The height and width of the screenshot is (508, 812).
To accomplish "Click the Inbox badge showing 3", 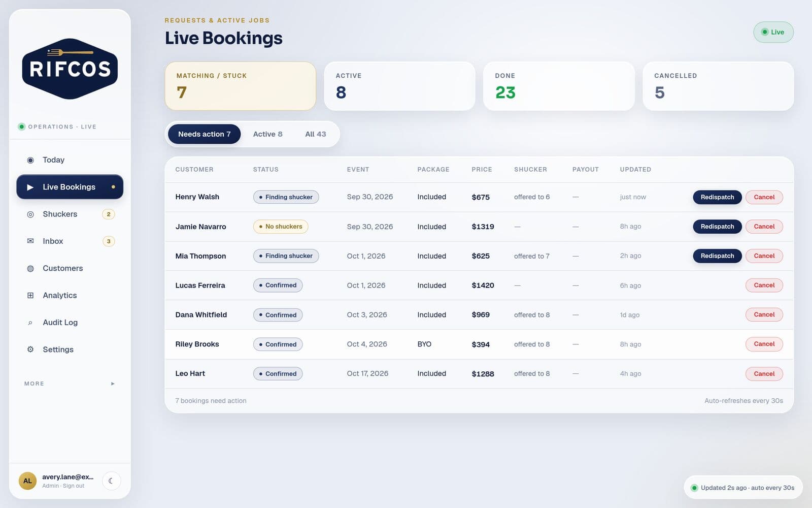I will (x=109, y=241).
